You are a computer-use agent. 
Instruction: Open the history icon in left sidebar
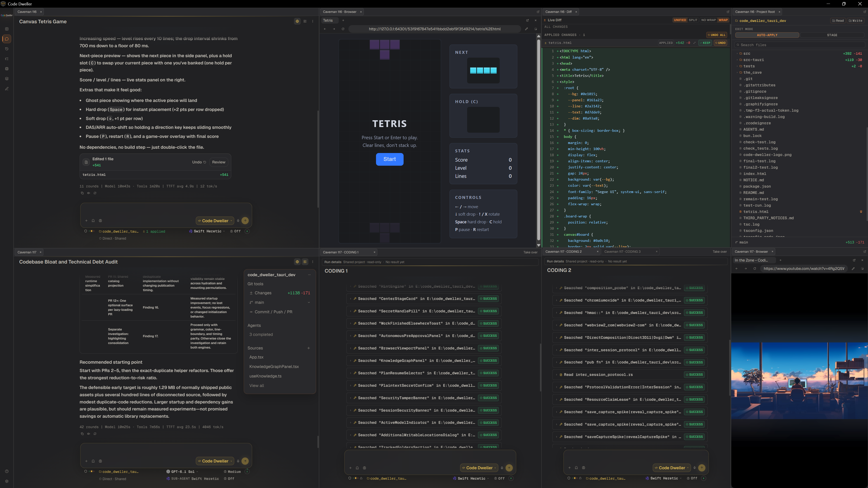coord(7,49)
